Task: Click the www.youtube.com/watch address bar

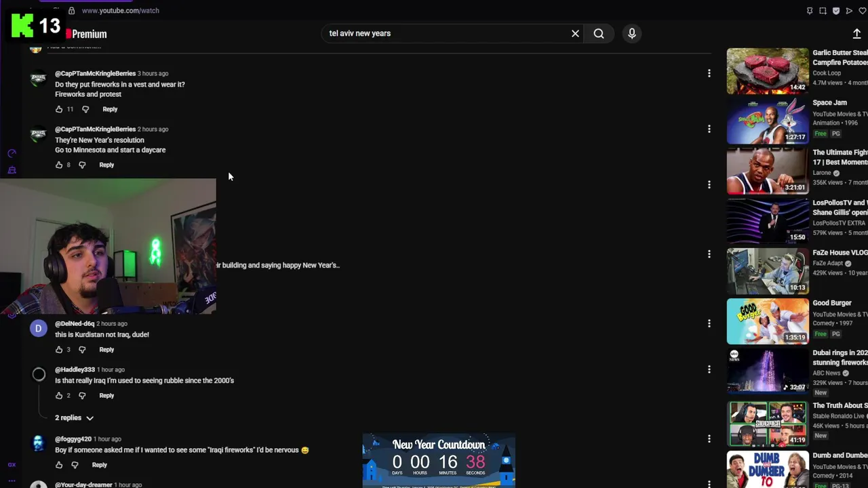Action: [x=120, y=11]
